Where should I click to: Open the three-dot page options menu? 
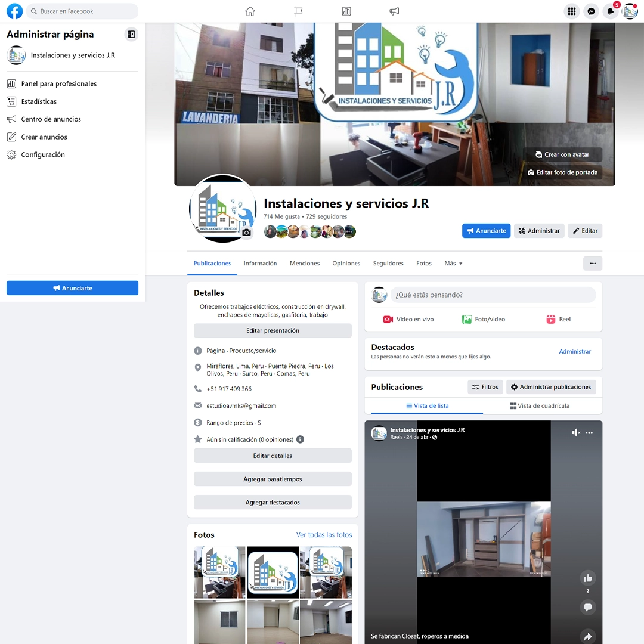[592, 264]
